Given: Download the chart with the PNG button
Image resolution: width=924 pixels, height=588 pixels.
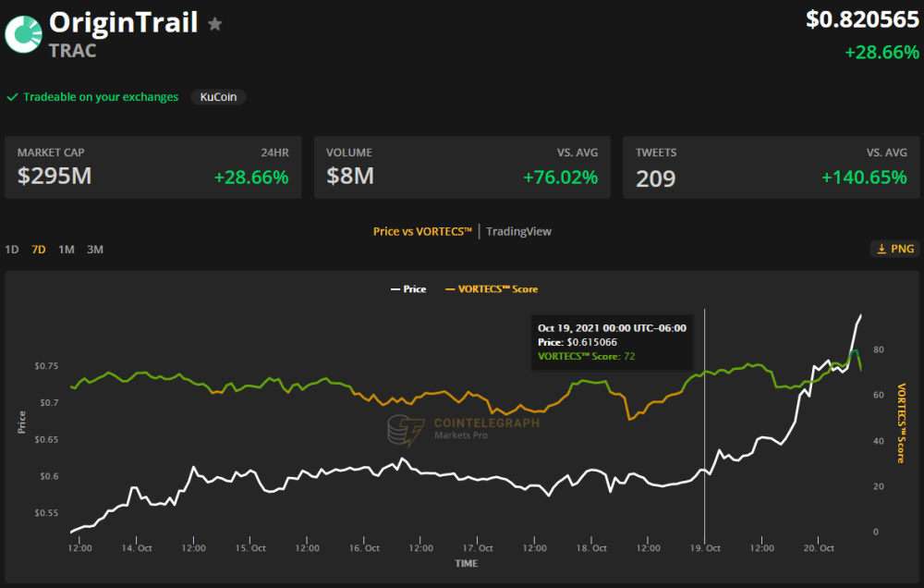Looking at the screenshot, I should [895, 249].
